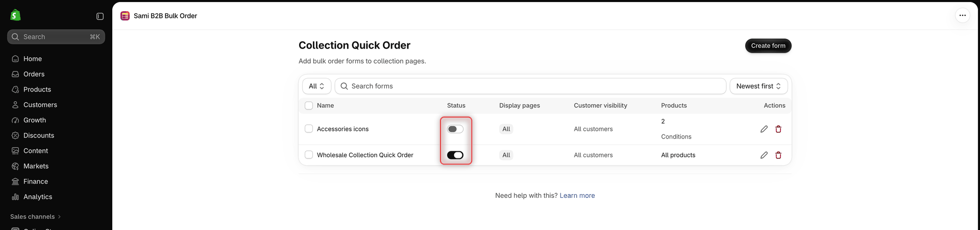980x230 pixels.
Task: Open Products in the sidebar
Action: [37, 89]
